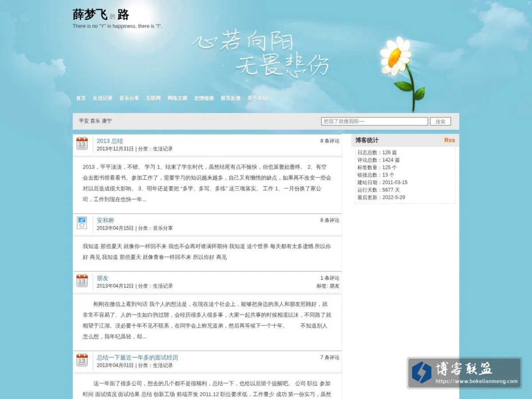View 8 条评论 on 2013 总结 post
The image size is (532, 399).
click(x=330, y=141)
